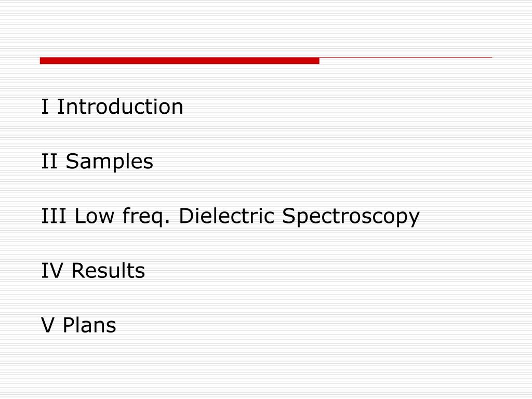This screenshot has width=532, height=399.
Task: Click the word 'Samples'
Action: 109,162
